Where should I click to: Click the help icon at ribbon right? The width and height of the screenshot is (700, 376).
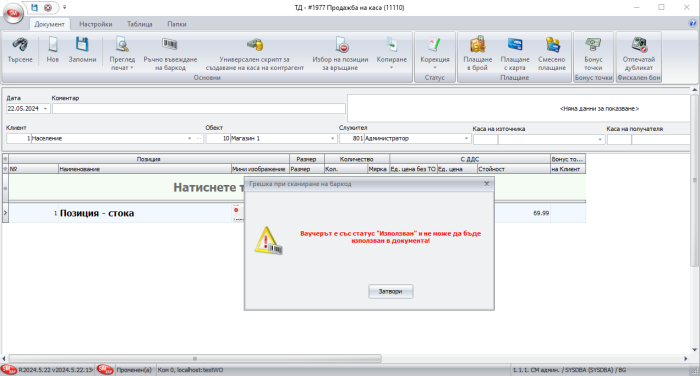(692, 24)
